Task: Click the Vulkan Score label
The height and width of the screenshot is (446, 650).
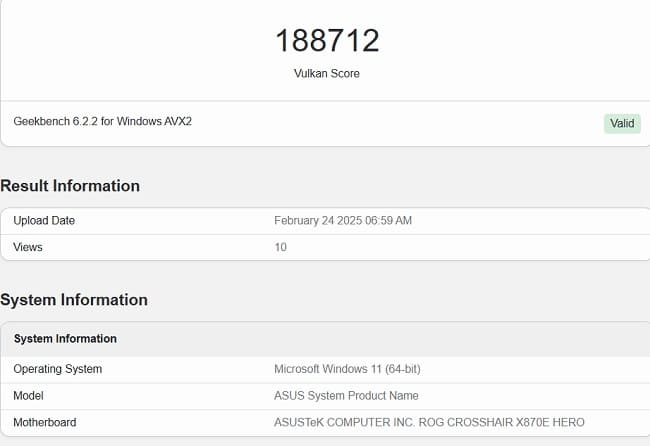Action: point(327,73)
